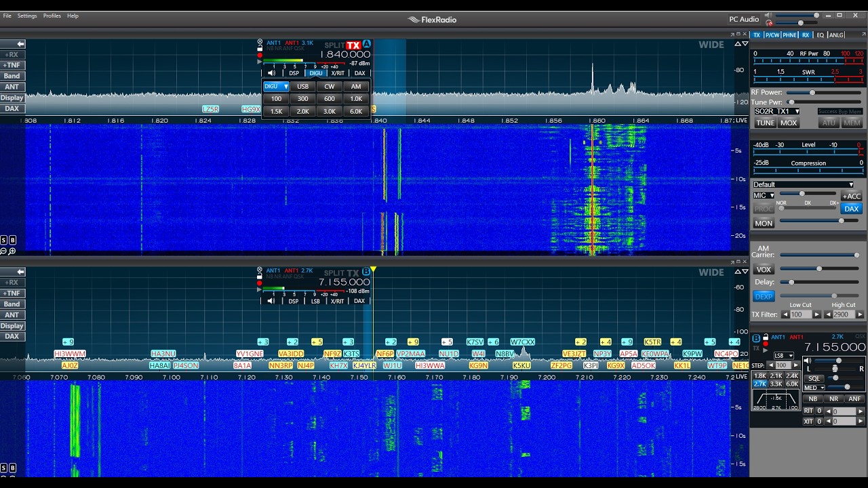The image size is (868, 488).
Task: Open the LSB mode dropdown in slice B panel
Action: pyautogui.click(x=784, y=355)
